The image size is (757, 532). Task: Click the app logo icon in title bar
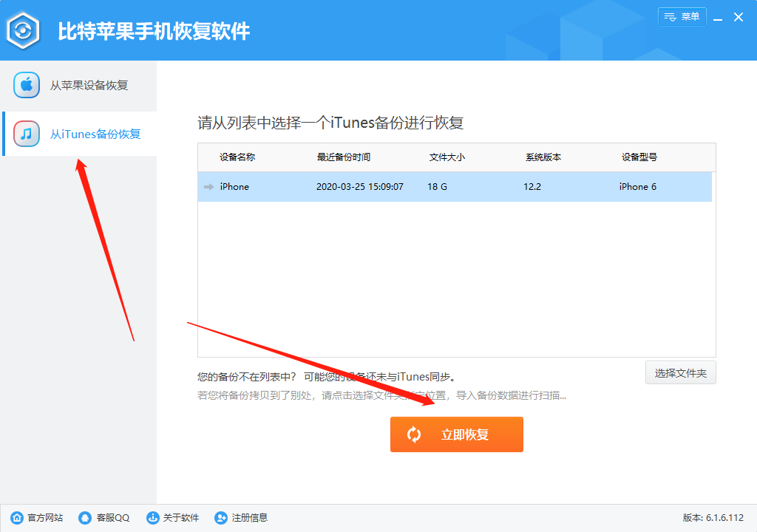click(23, 31)
